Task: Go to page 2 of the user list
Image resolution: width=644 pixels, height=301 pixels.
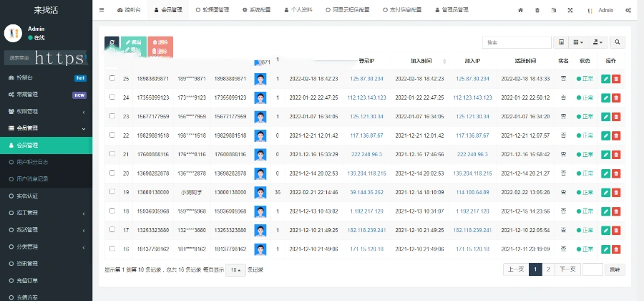Action: click(x=548, y=269)
